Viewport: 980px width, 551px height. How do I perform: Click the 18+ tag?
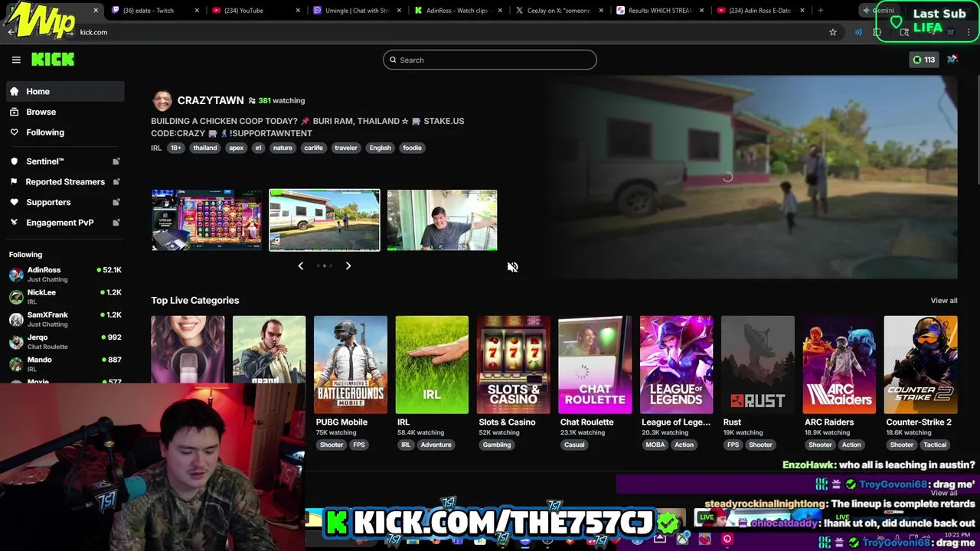click(176, 148)
